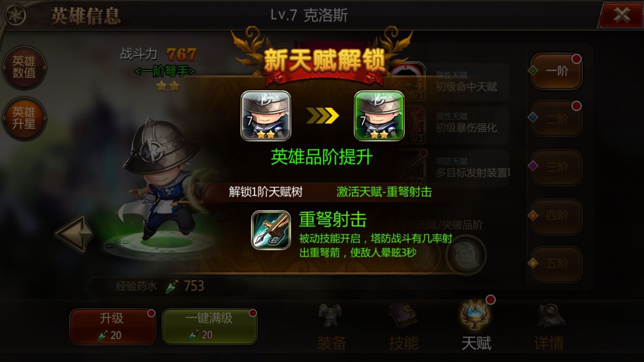Switch to 五阶 talent tier
The height and width of the screenshot is (362, 644).
[556, 263]
